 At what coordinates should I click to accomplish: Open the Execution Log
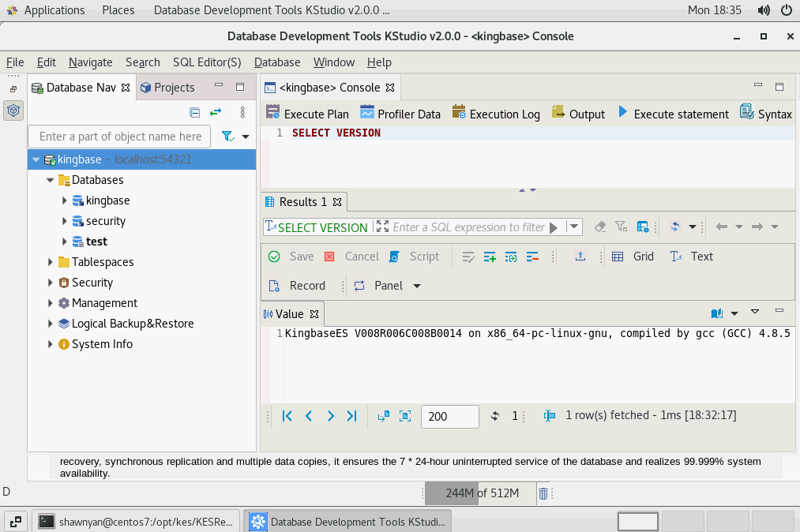tap(496, 114)
